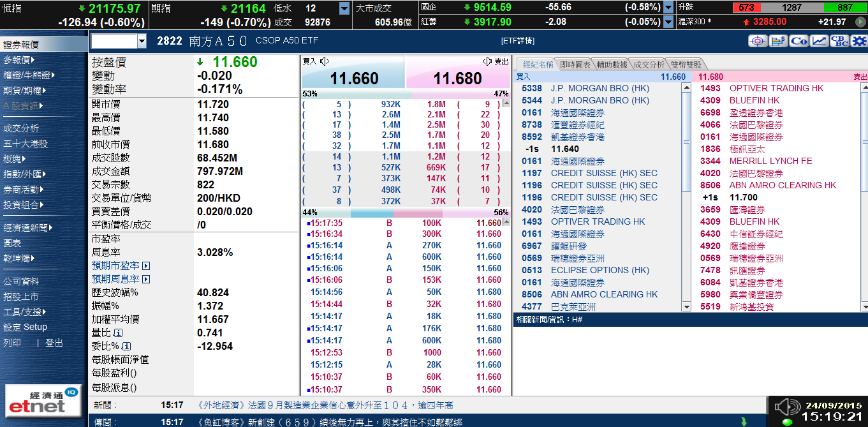Click the 44%/56% buy-sell ratio bar
The height and width of the screenshot is (427, 868).
click(406, 213)
